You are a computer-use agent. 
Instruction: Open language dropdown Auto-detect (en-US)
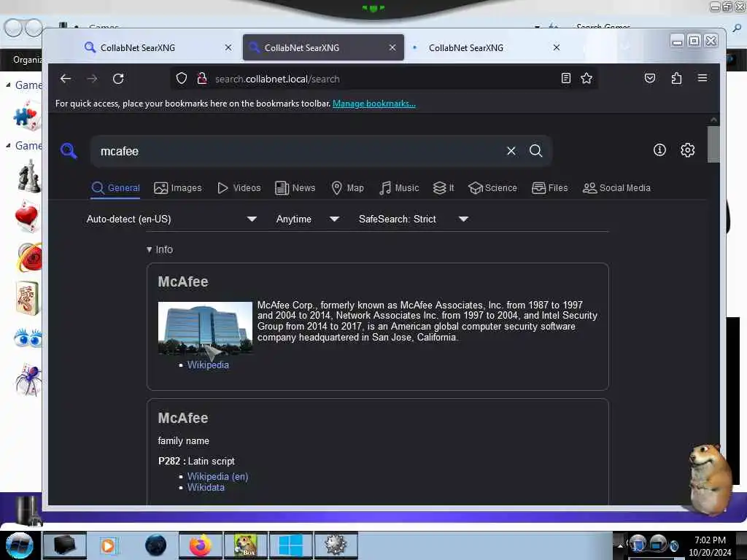[171, 219]
